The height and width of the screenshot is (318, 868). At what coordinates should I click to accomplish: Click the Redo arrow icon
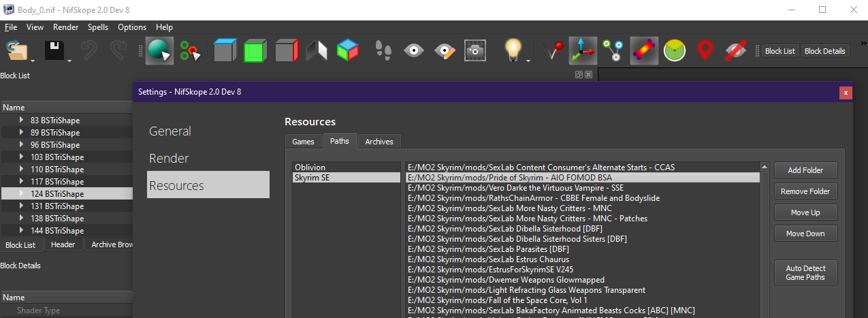(x=119, y=51)
